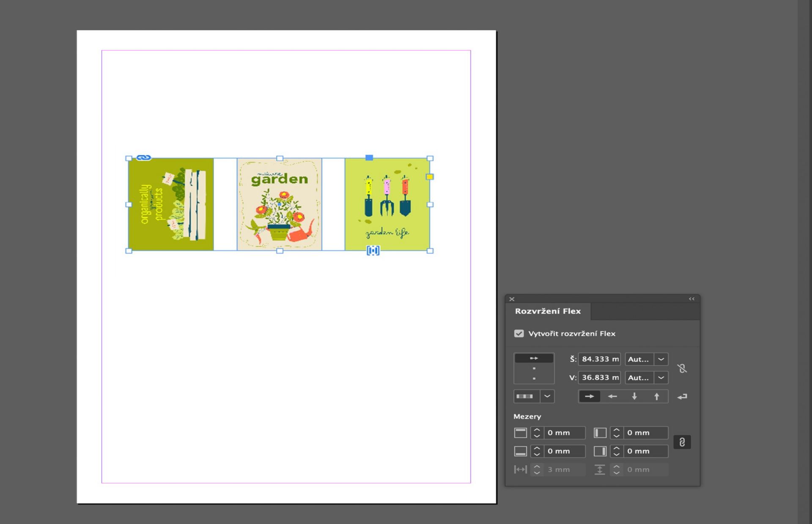Viewport: 812px width, 524px height.
Task: Set flex direction to up arrow
Action: [656, 396]
